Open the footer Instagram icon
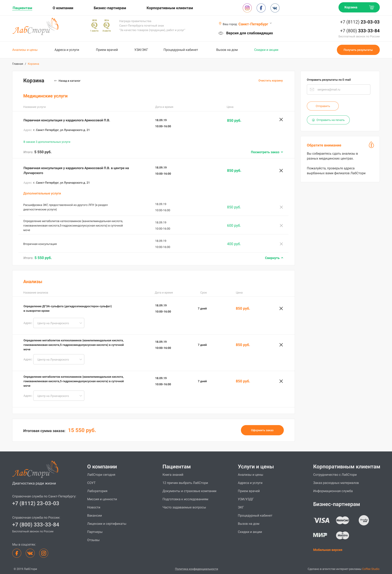 click(x=44, y=553)
